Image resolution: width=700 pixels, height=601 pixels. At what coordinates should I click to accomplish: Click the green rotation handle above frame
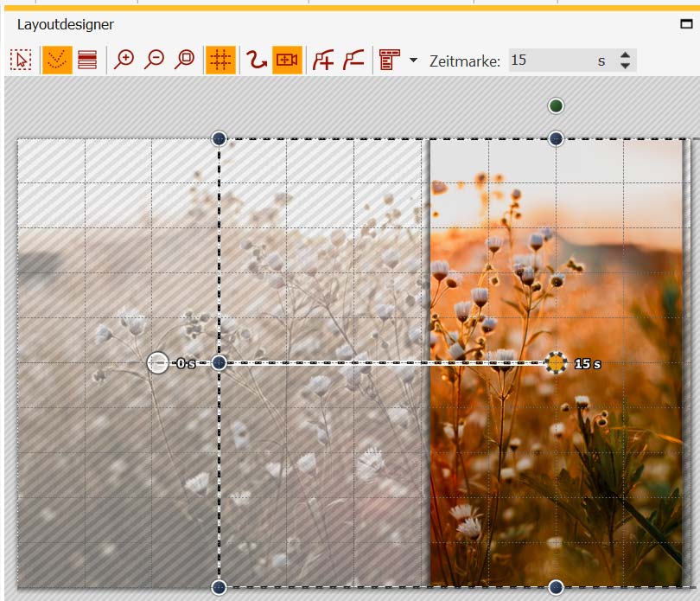[x=557, y=105]
